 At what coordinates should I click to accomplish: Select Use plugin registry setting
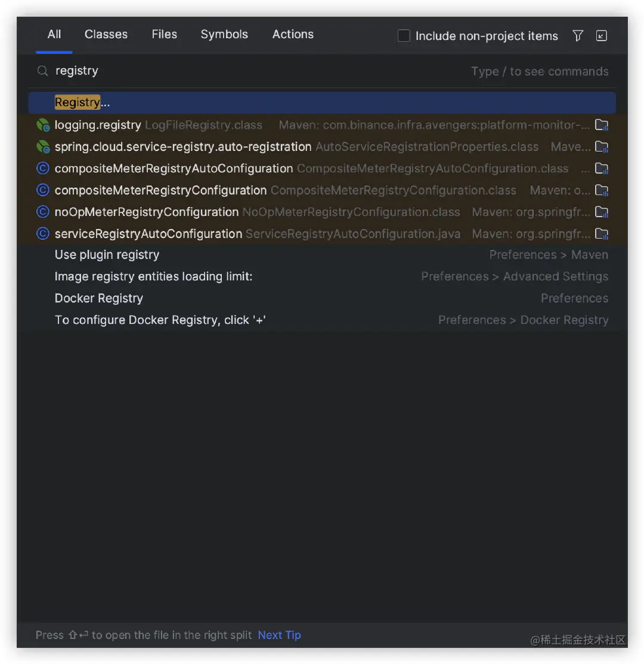tap(321, 255)
